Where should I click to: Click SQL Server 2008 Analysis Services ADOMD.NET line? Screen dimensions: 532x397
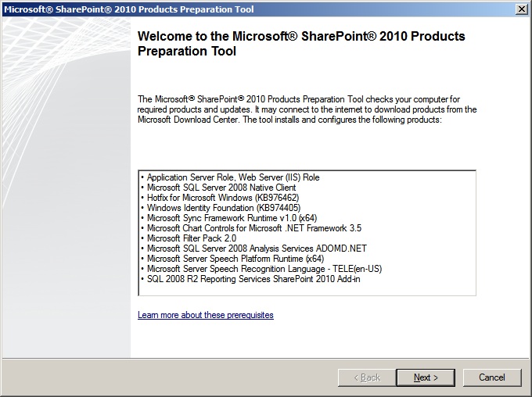257,249
